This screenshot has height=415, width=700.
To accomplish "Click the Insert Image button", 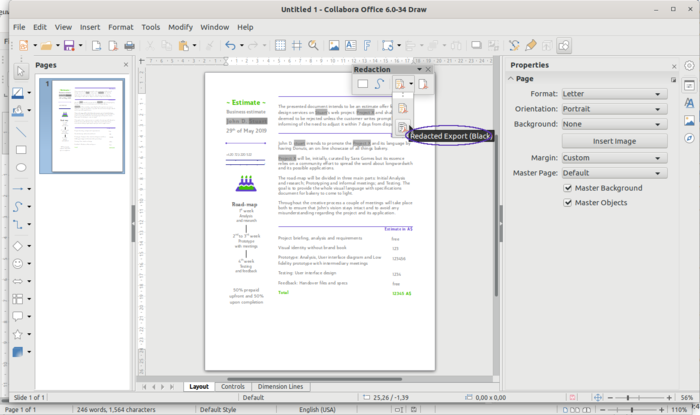I will click(x=614, y=141).
